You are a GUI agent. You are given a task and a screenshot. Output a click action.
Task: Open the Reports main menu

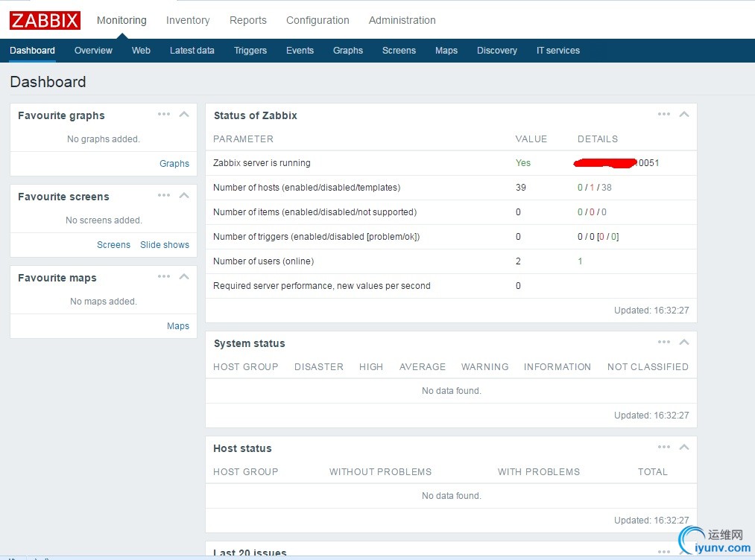pos(248,20)
